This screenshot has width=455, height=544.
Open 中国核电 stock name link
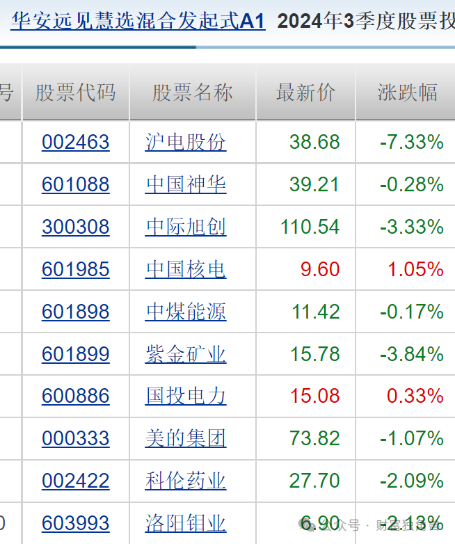(186, 269)
